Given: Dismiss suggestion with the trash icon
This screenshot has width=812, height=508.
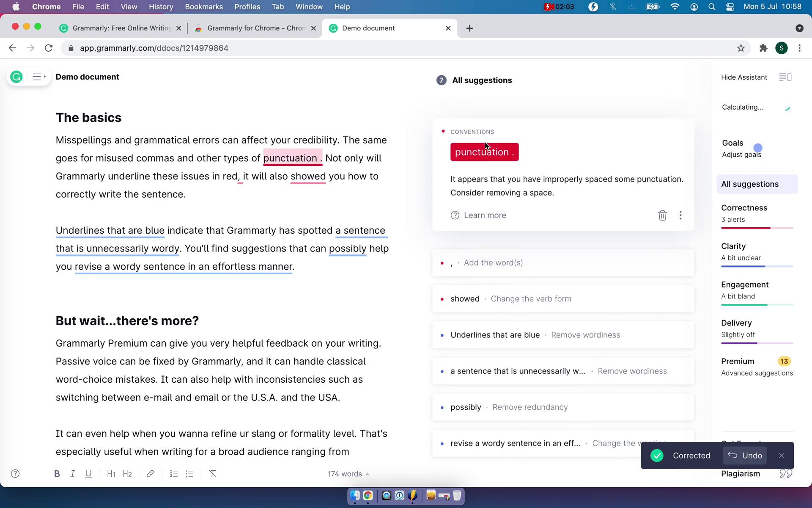Looking at the screenshot, I should (x=662, y=215).
